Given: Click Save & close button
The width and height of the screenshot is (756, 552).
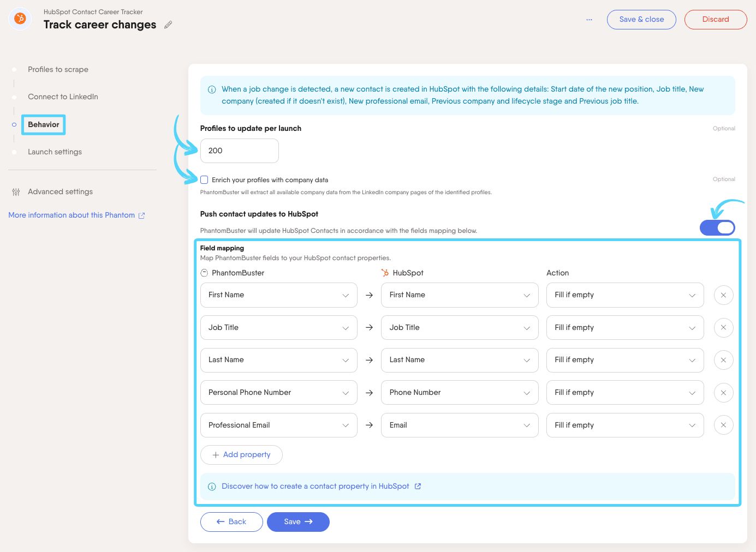Looking at the screenshot, I should (x=641, y=20).
